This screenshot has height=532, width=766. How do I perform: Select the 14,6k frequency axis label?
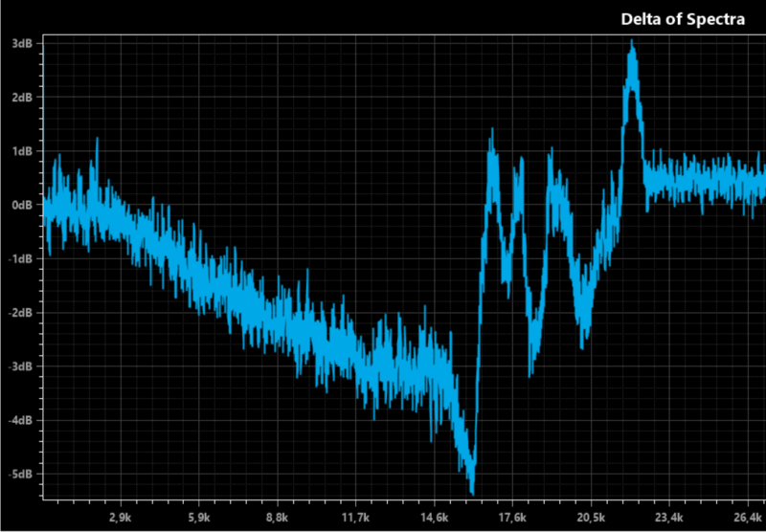(x=435, y=517)
